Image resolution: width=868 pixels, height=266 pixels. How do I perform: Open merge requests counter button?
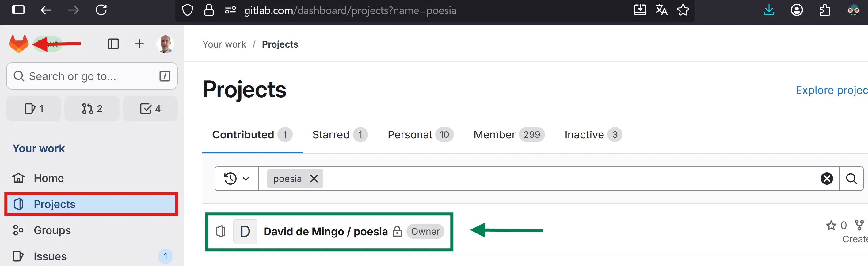coord(92,109)
